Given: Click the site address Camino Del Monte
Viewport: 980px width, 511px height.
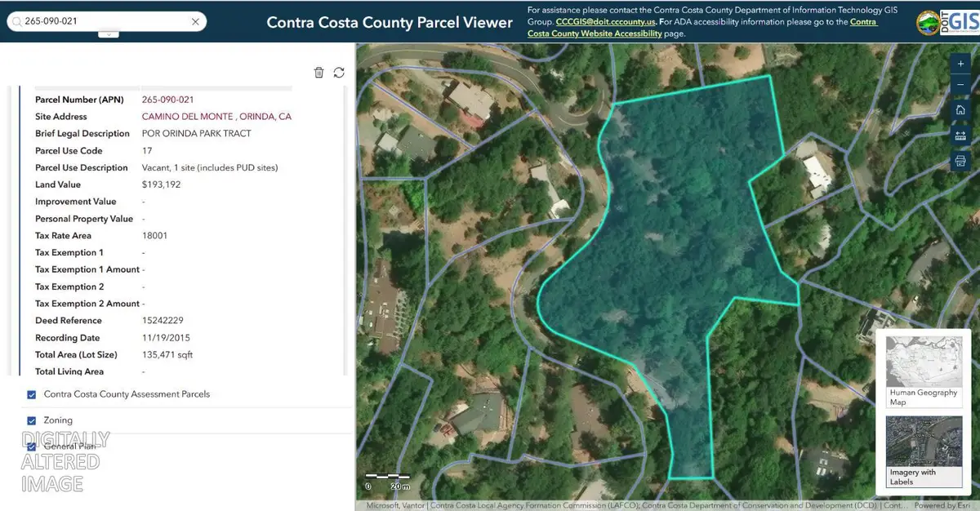Looking at the screenshot, I should click(x=216, y=117).
